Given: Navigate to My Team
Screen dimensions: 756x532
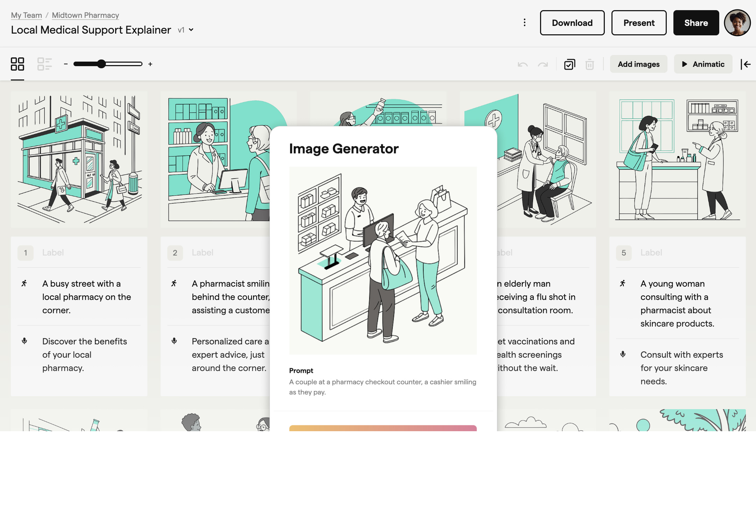Looking at the screenshot, I should [26, 15].
